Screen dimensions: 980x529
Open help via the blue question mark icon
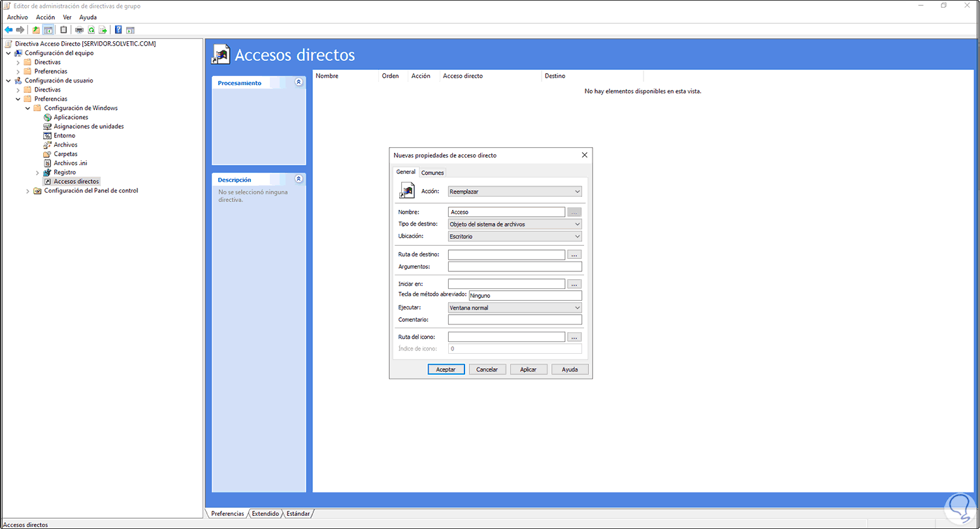118,29
